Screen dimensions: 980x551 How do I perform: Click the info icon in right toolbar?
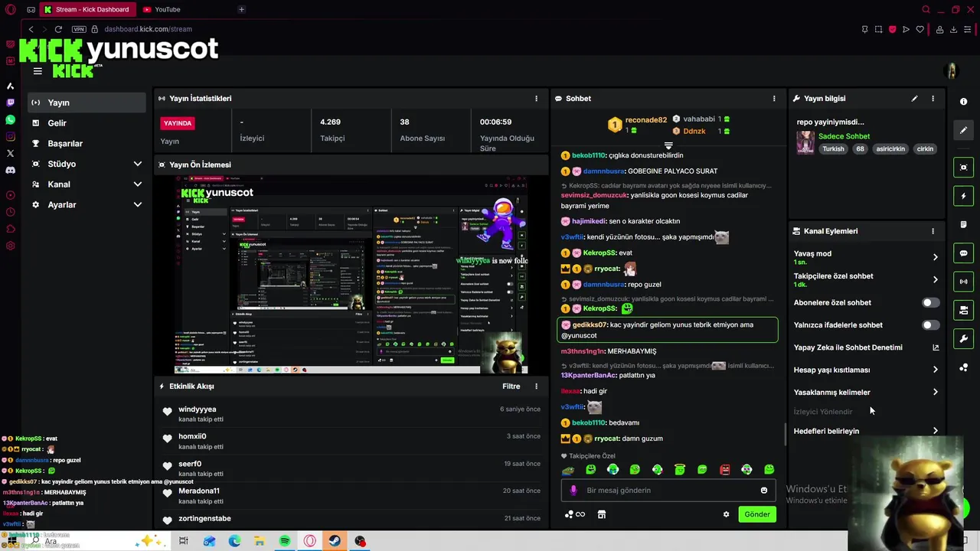click(963, 102)
